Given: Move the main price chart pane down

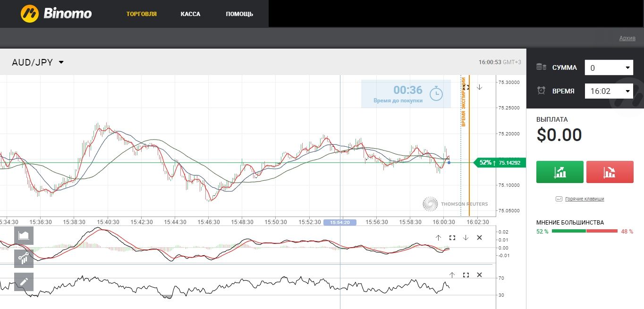Looking at the screenshot, I should (479, 87).
